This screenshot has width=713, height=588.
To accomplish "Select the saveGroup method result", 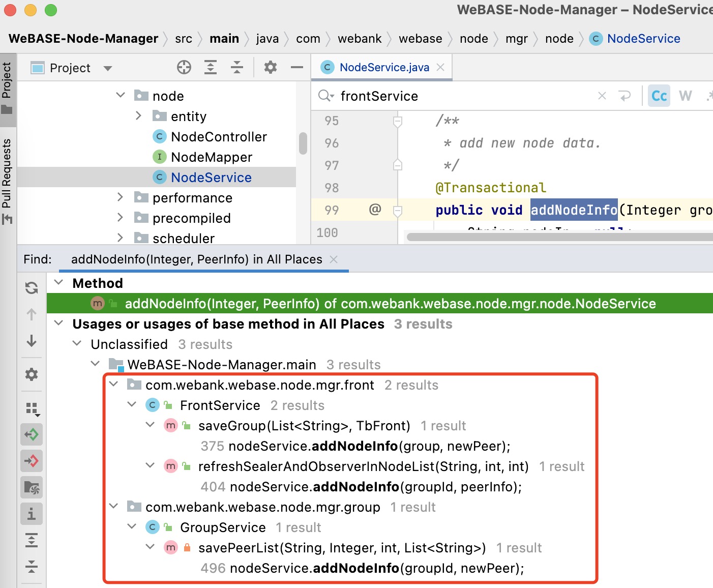I will (x=304, y=426).
